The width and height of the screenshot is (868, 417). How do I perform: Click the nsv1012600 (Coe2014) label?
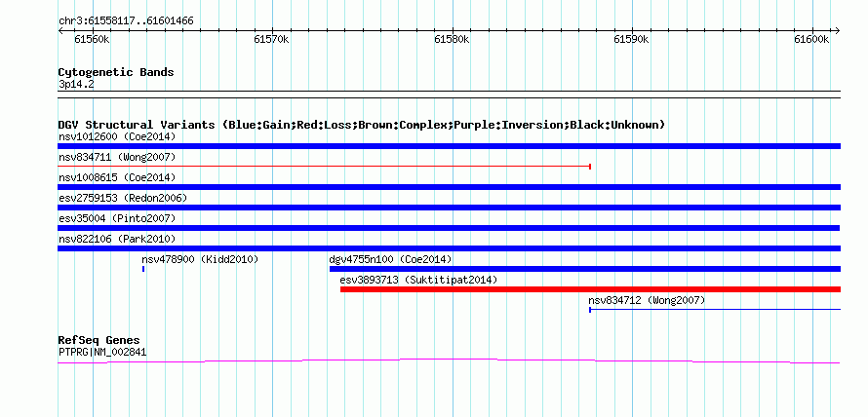pyautogui.click(x=117, y=136)
